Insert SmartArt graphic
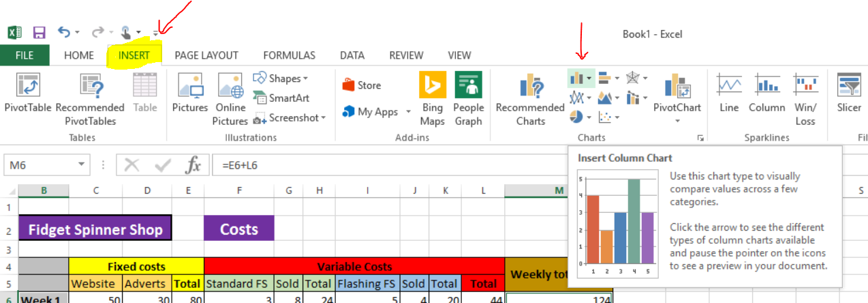The height and width of the screenshot is (303, 868). click(x=281, y=98)
